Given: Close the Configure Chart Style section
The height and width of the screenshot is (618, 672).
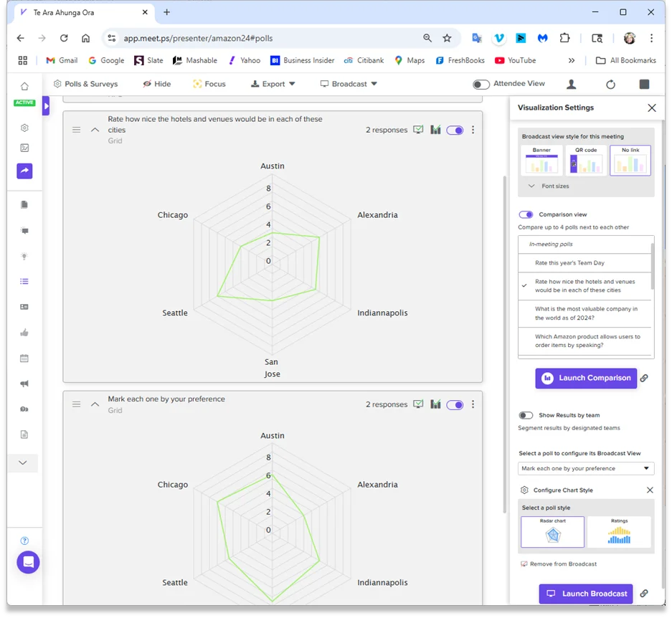Looking at the screenshot, I should (x=650, y=490).
